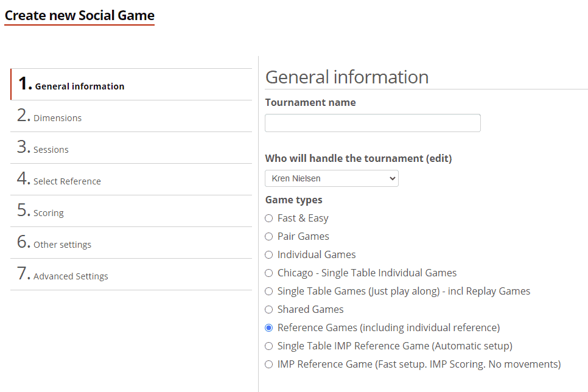This screenshot has height=392, width=588.
Task: Pick Chicago - Single Table Individual Games
Action: click(x=269, y=273)
